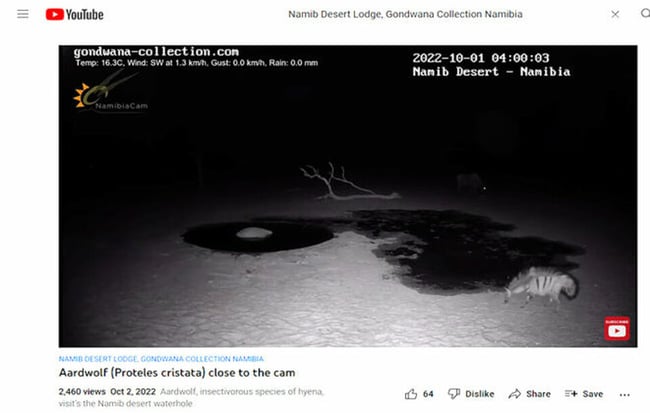The image size is (650, 413).
Task: Dislike the Aardwolf video
Action: (471, 394)
